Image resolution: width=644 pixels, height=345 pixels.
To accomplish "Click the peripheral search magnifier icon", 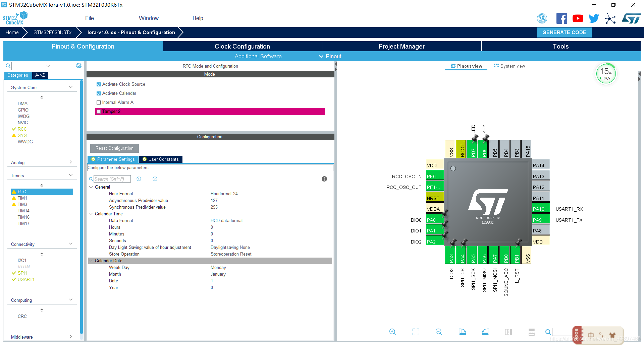I will tap(8, 66).
